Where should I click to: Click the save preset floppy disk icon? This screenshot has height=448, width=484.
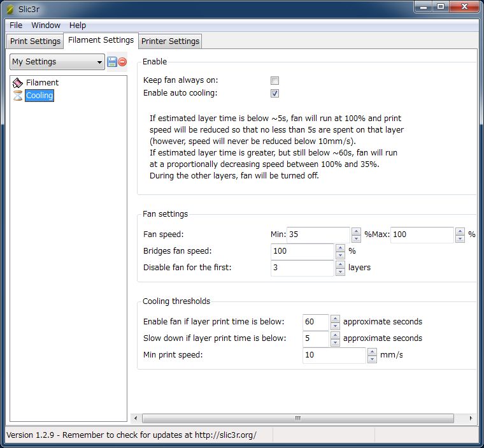111,62
